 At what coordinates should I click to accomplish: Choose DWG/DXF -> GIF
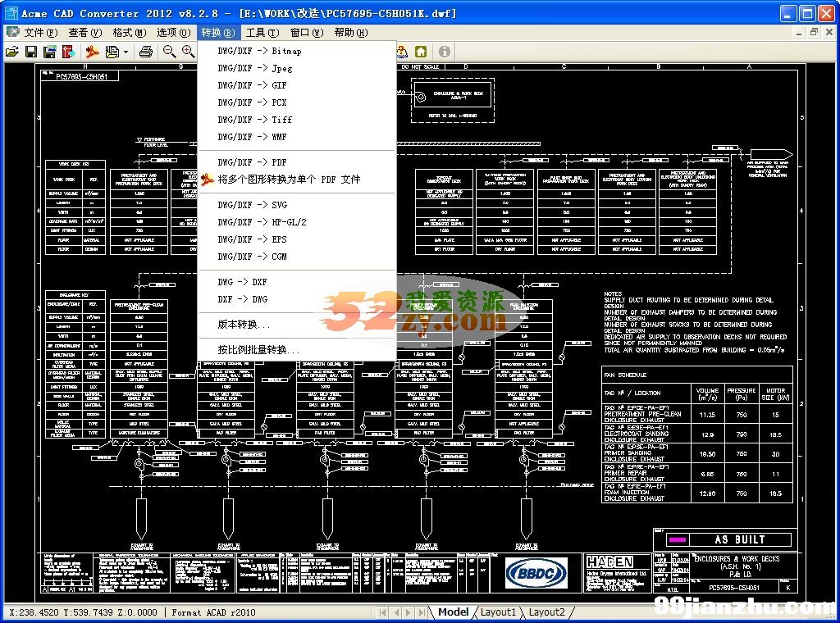tap(297, 85)
